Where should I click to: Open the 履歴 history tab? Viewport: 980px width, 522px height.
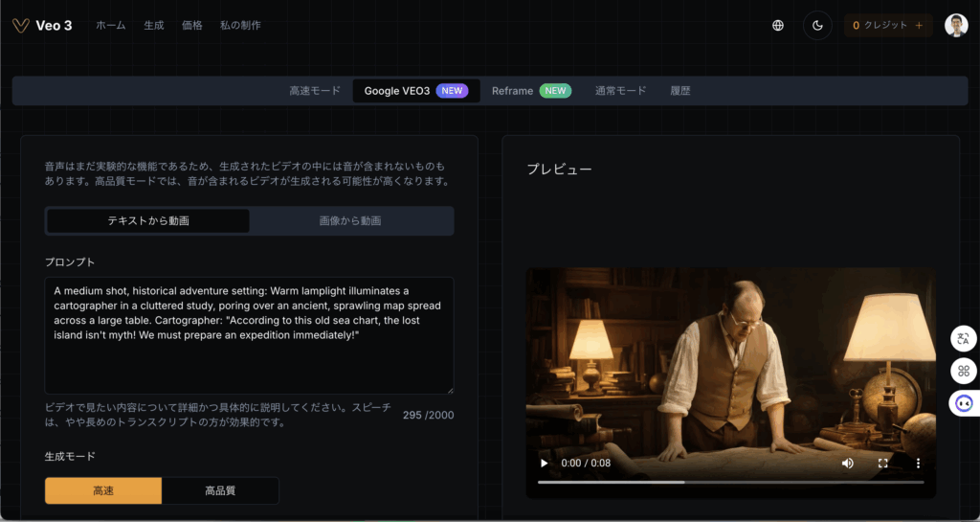tap(680, 91)
